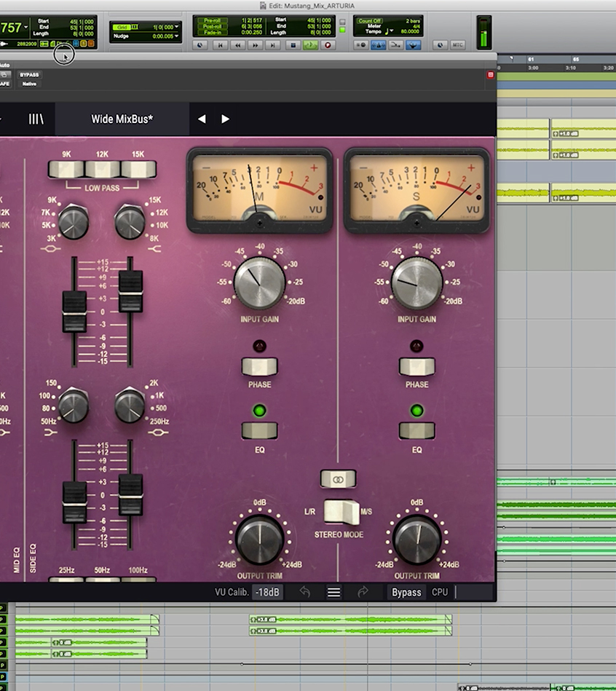Click the red target button on plugin header

coord(491,75)
